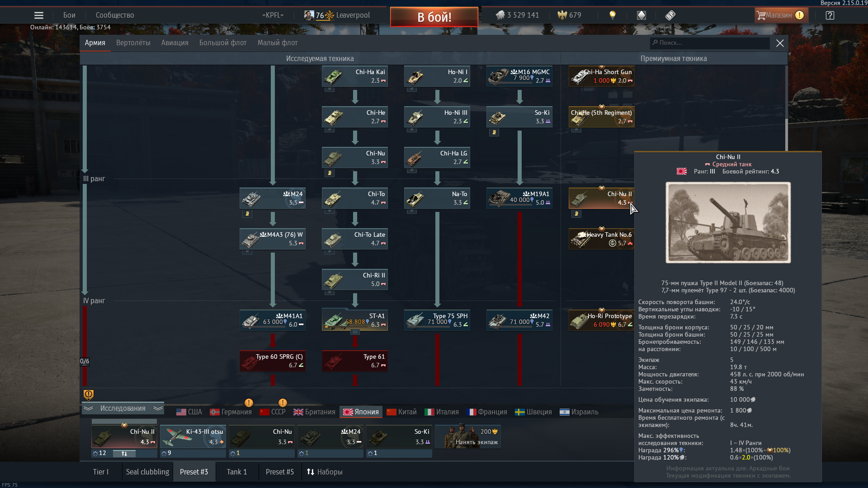
Task: Select the Chi-He (5th Regiment) premium card
Action: pyautogui.click(x=602, y=117)
